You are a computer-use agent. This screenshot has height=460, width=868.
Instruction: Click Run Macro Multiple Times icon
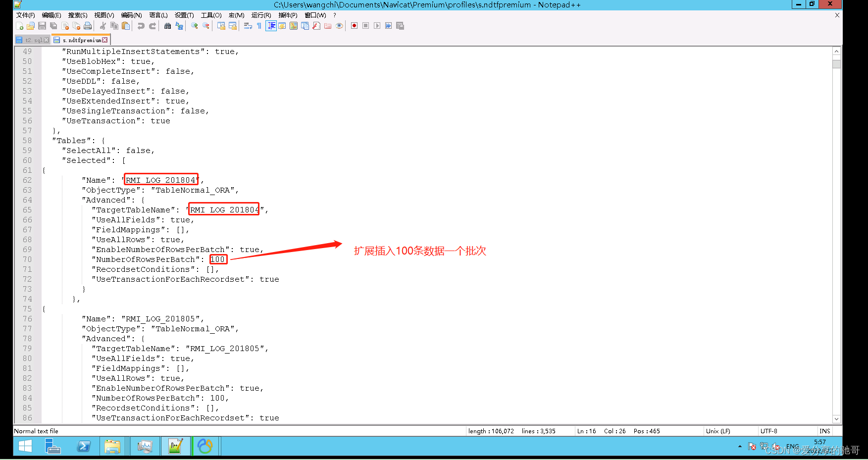(x=389, y=26)
